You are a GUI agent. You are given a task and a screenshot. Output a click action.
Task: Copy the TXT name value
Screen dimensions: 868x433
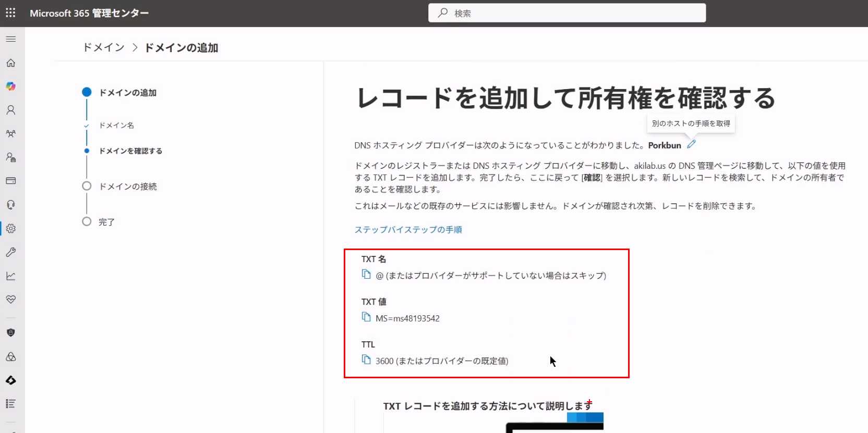click(366, 274)
